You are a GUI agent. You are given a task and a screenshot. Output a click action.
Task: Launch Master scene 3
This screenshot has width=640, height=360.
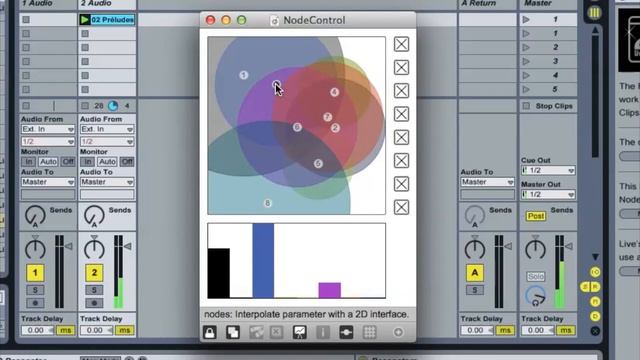(526, 61)
